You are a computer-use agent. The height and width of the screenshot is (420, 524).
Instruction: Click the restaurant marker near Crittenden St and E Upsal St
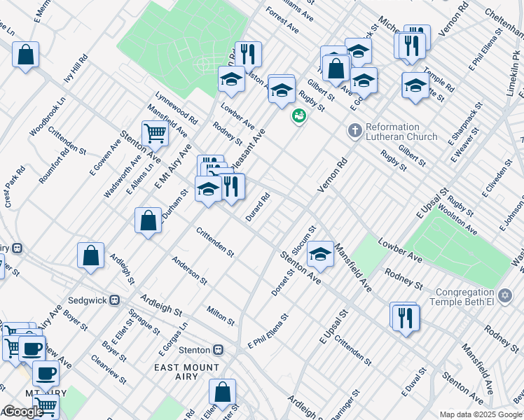(x=406, y=317)
